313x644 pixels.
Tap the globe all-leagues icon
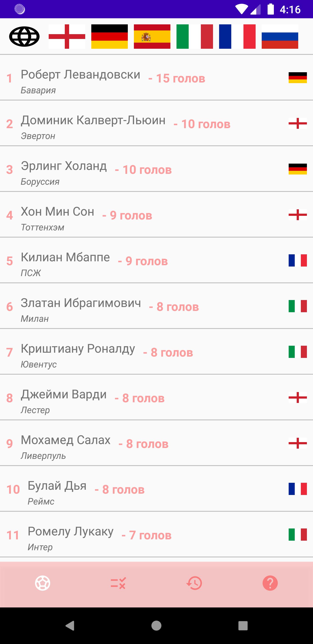pos(24,37)
